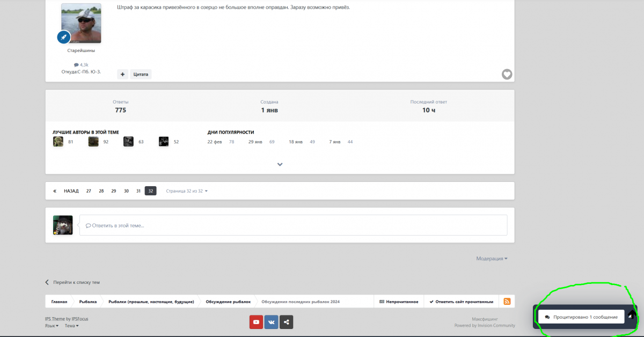Click the rocket rank badge on avatar
This screenshot has width=644, height=337.
[x=63, y=37]
